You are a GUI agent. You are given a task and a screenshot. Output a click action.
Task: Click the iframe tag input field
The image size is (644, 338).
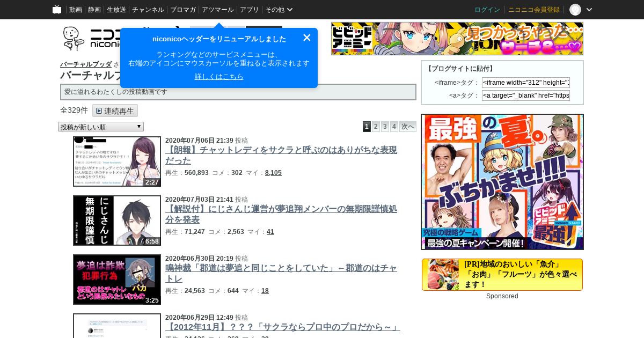[x=526, y=83]
